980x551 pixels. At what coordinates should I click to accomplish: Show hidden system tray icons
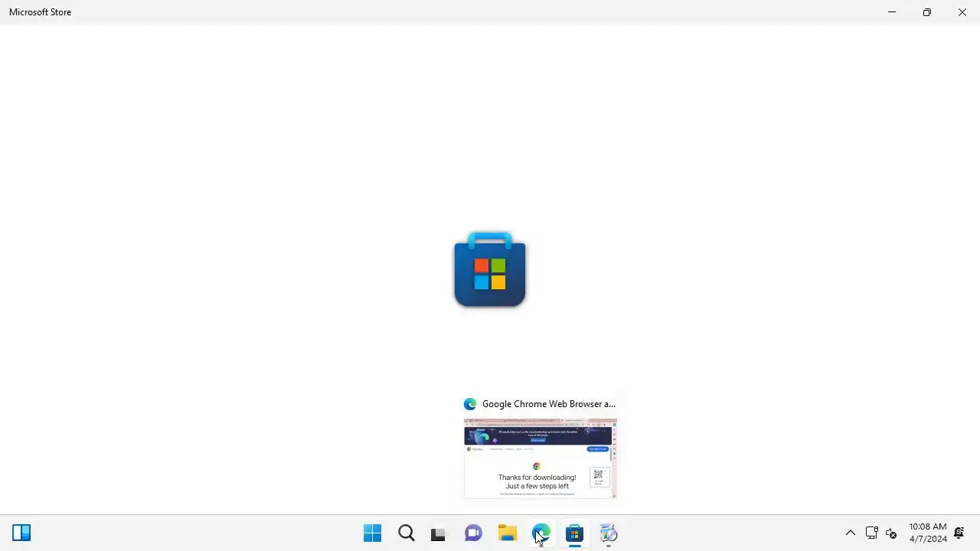tap(850, 533)
